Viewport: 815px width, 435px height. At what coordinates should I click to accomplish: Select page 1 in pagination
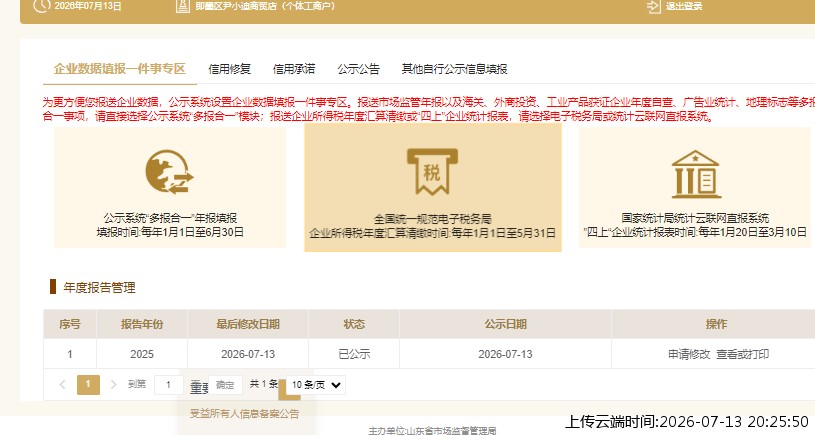point(88,385)
